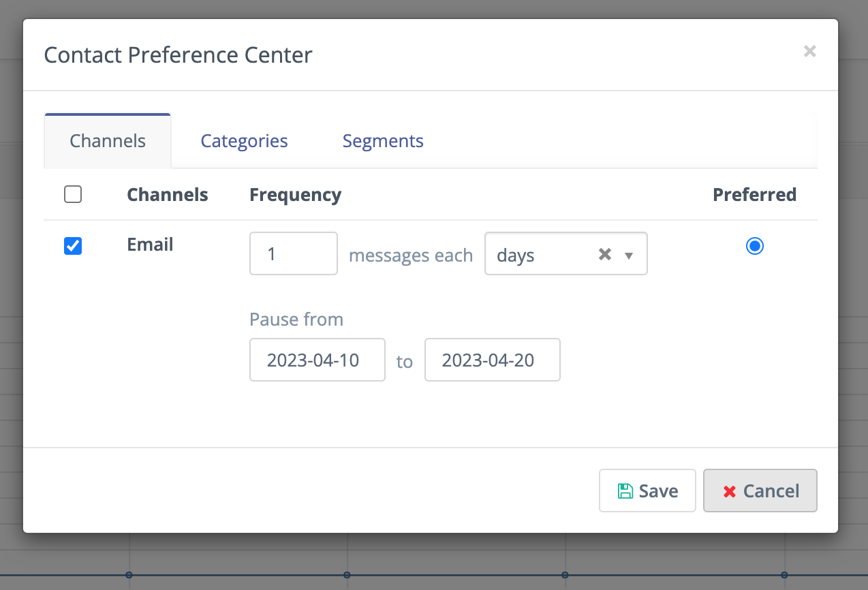Toggle the select-all checkbox in the header

tap(73, 194)
